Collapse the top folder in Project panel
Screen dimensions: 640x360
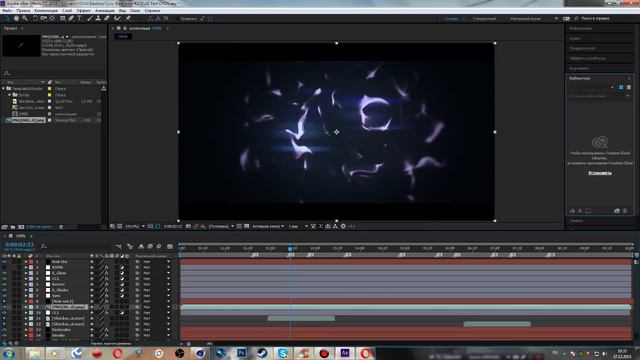[4, 89]
